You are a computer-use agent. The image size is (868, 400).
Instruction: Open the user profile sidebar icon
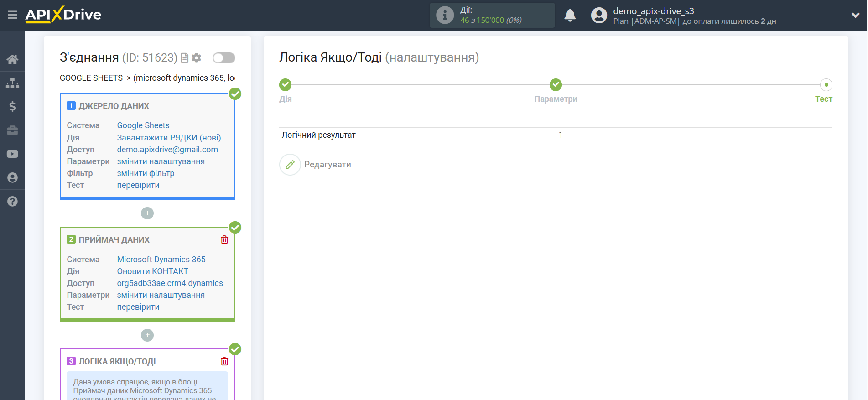click(x=12, y=178)
